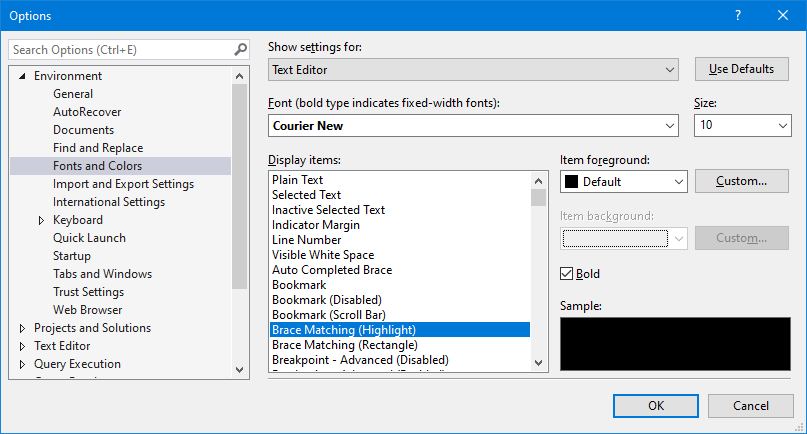
Task: Collapse the Environment tree node
Action: pyautogui.click(x=23, y=76)
